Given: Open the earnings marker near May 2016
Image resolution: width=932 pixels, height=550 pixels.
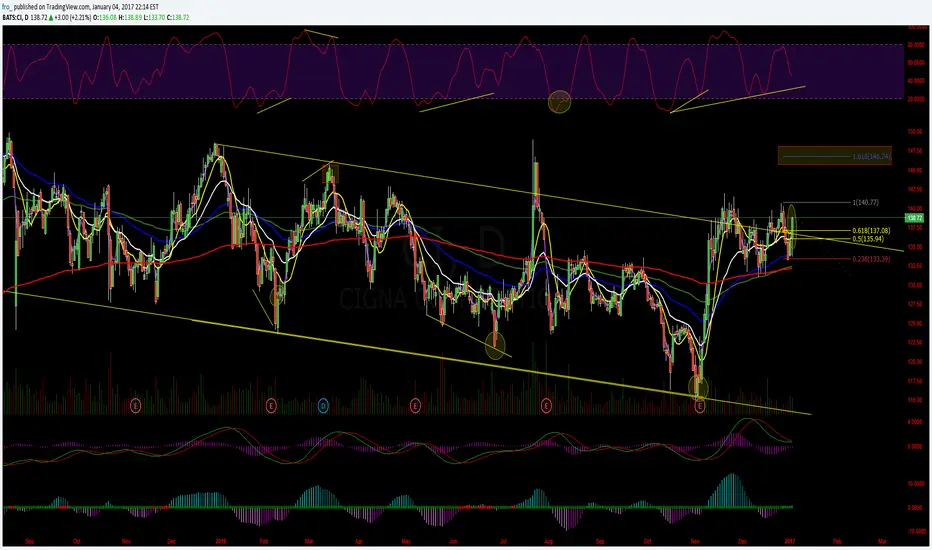Looking at the screenshot, I should [415, 406].
